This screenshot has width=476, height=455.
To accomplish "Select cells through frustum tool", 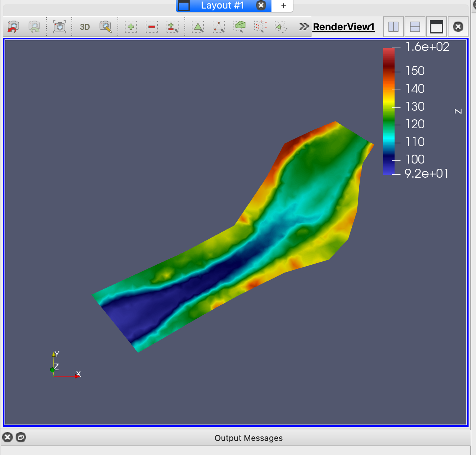I will click(240, 27).
